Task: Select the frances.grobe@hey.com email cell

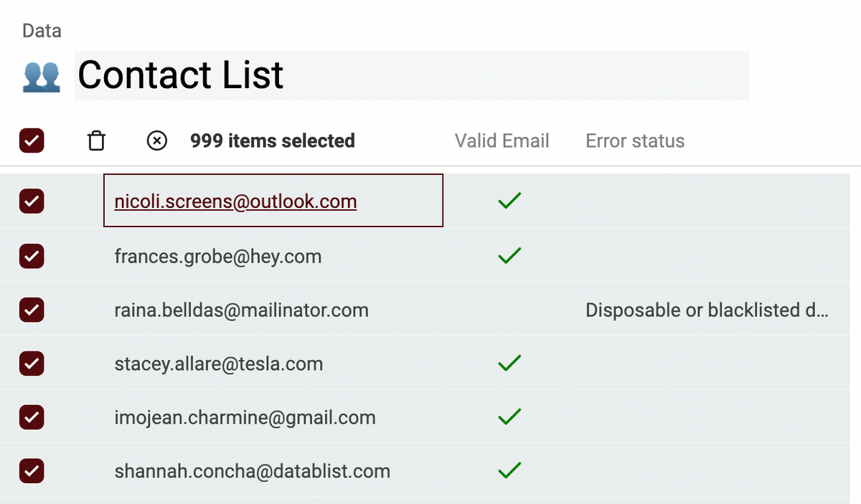Action: coord(218,255)
